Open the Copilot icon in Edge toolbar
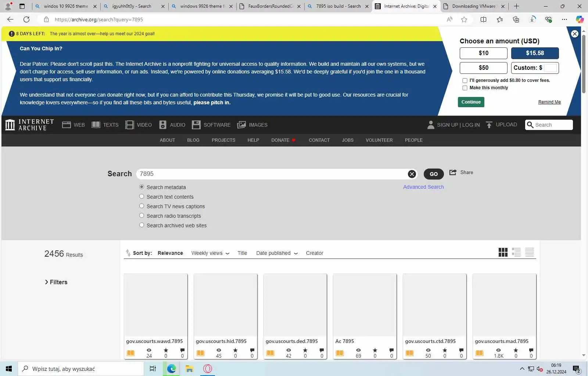Screen dimensions: 588x376 tap(580, 19)
